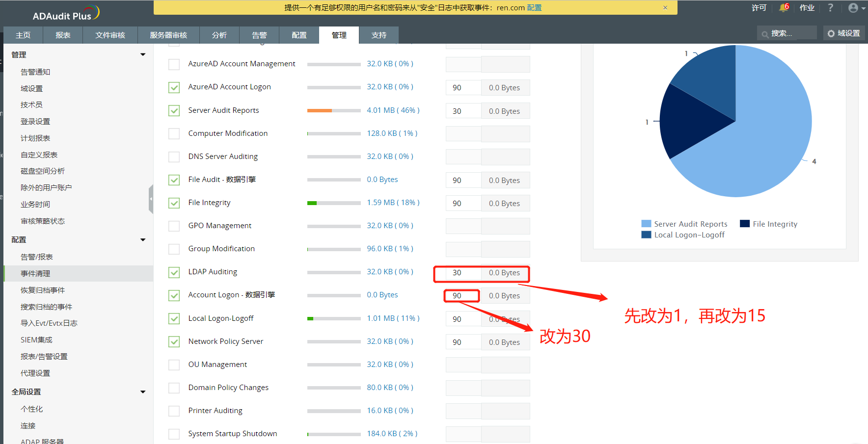Open the 许可 link in the header
The height and width of the screenshot is (444, 868).
(x=759, y=8)
